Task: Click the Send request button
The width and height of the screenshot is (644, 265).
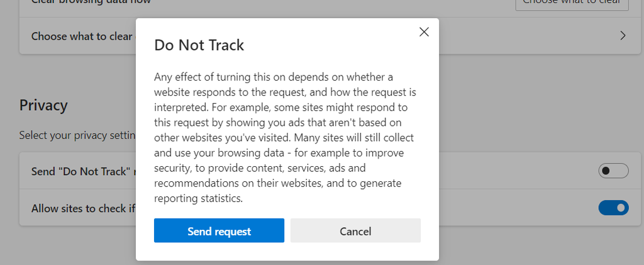Action: [x=219, y=231]
